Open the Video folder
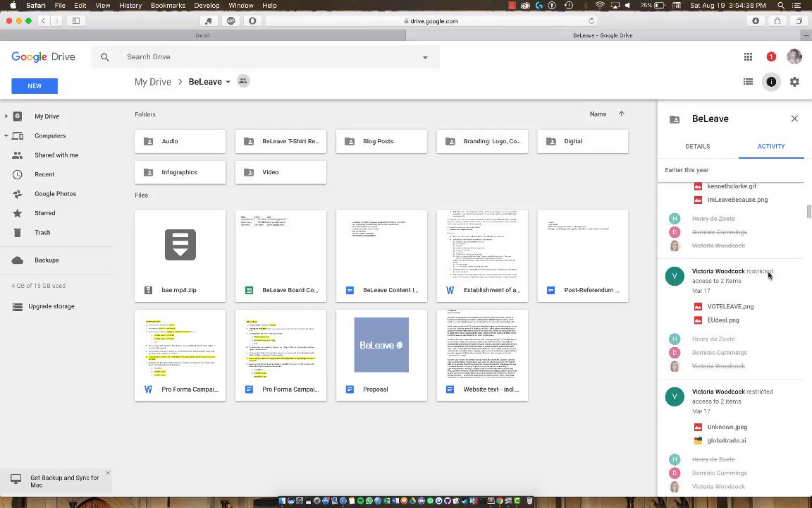 point(281,172)
